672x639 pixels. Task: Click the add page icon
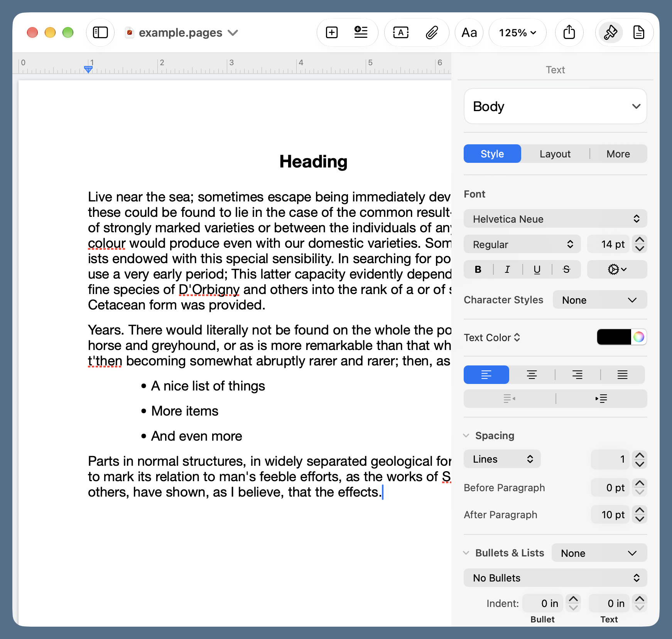pos(332,32)
